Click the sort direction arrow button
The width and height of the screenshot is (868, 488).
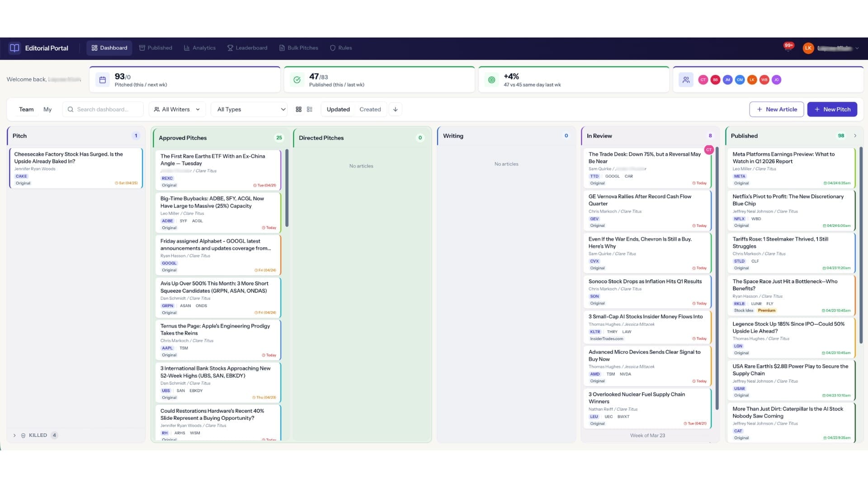396,109
